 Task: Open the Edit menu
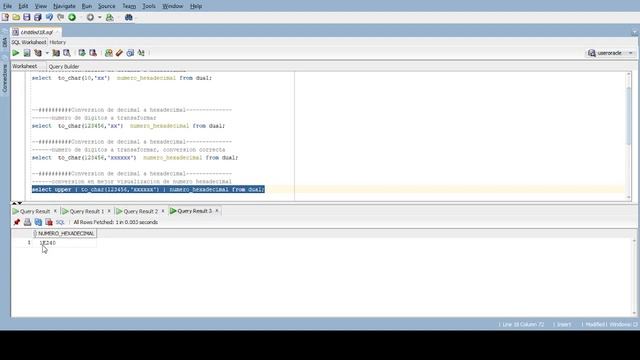[x=23, y=6]
